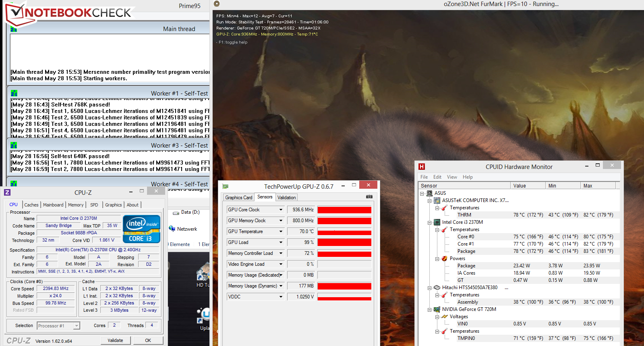Collapse the Hitachi drive tree node

click(x=430, y=288)
